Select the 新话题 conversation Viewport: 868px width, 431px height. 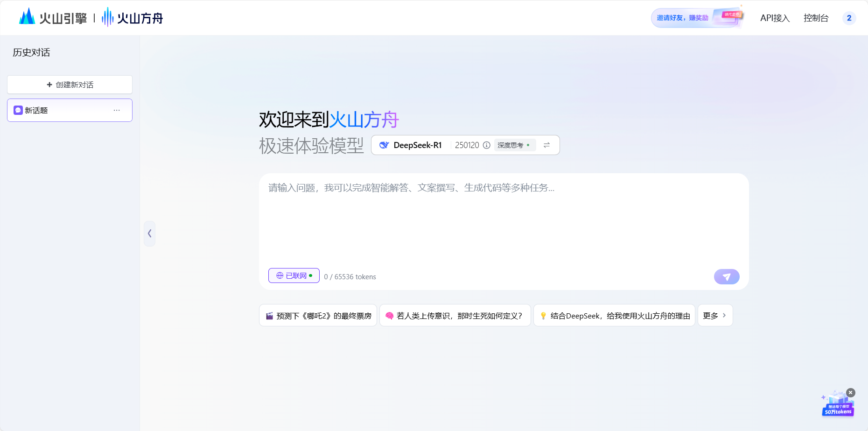(x=70, y=110)
